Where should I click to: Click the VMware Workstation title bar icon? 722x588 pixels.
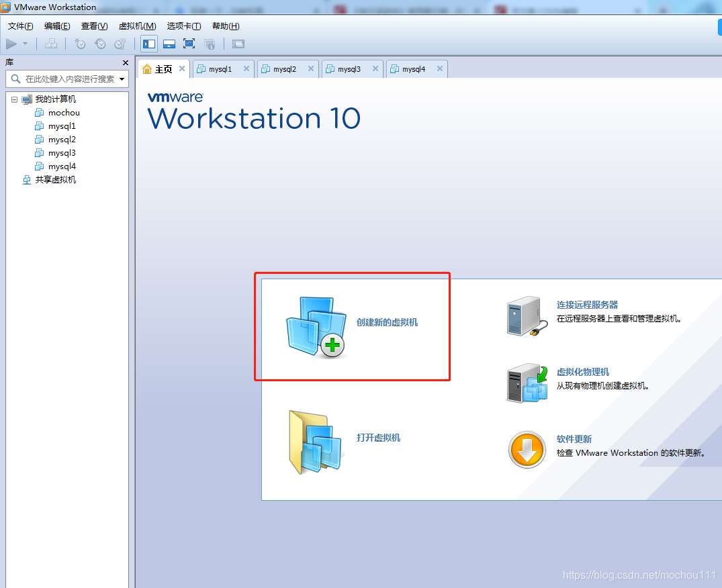(x=5, y=7)
